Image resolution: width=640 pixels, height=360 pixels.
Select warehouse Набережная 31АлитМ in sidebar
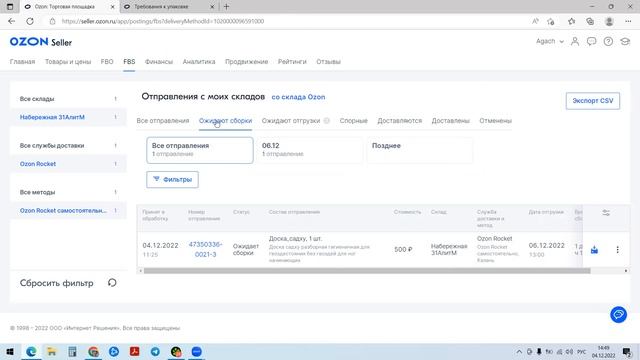tap(68, 117)
